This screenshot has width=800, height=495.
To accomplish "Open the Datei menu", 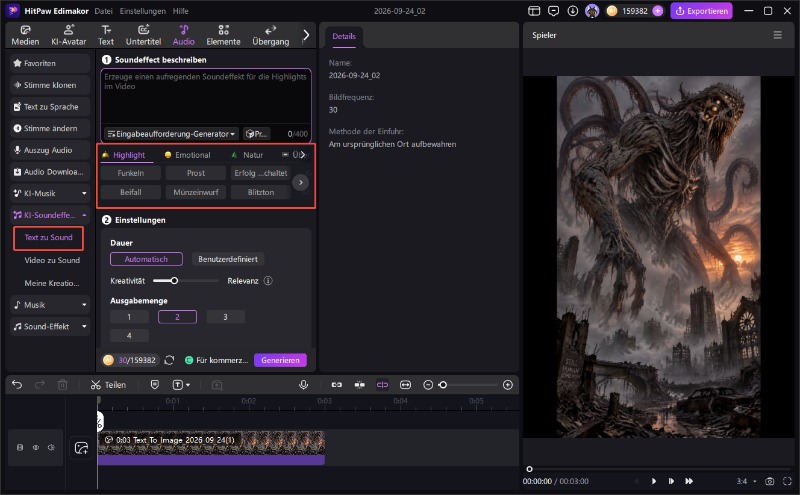I will 103,11.
